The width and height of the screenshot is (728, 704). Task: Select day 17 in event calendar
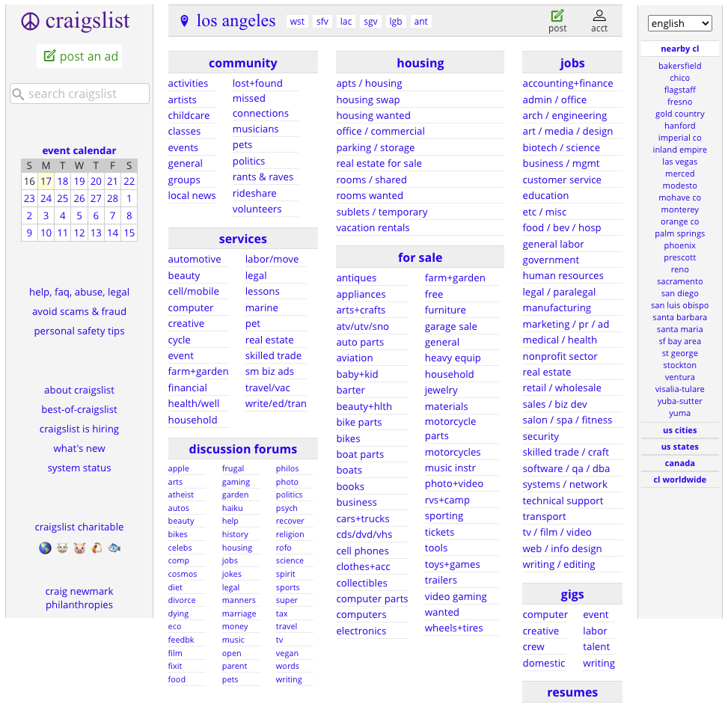pos(46,181)
